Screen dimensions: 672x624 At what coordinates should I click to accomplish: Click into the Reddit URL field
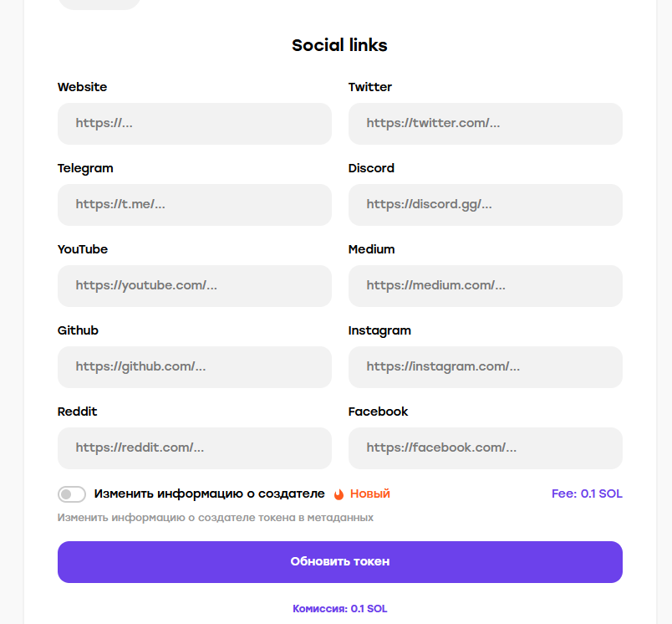point(194,448)
